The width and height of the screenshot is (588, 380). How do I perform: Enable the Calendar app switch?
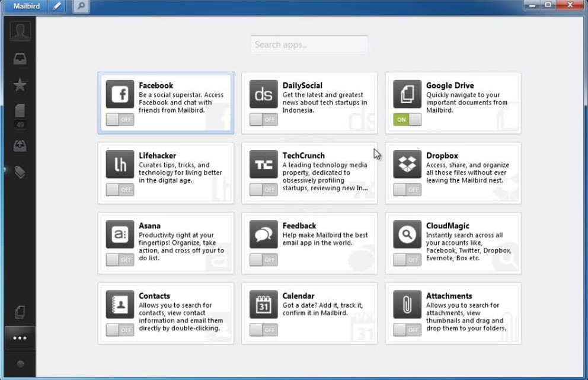pyautogui.click(x=263, y=330)
